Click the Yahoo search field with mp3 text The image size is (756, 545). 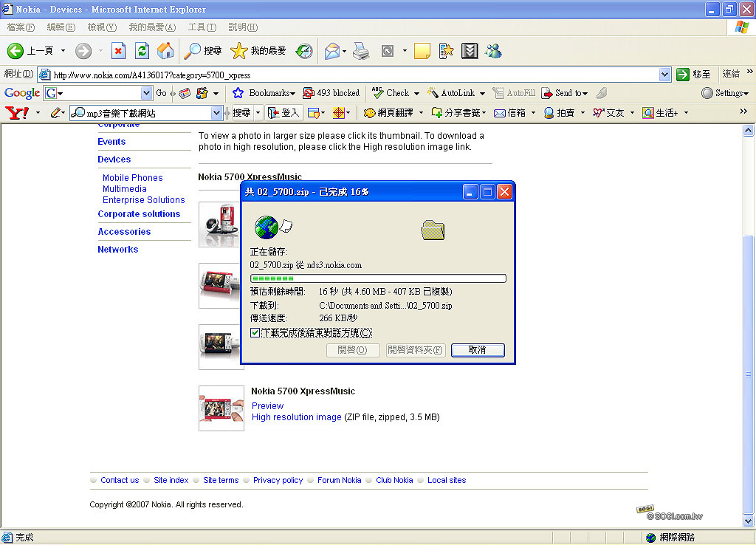point(148,113)
